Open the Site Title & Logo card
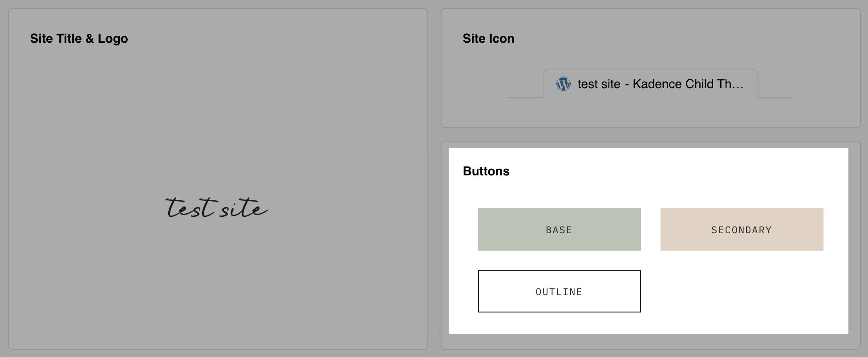The height and width of the screenshot is (357, 868). pos(218,179)
